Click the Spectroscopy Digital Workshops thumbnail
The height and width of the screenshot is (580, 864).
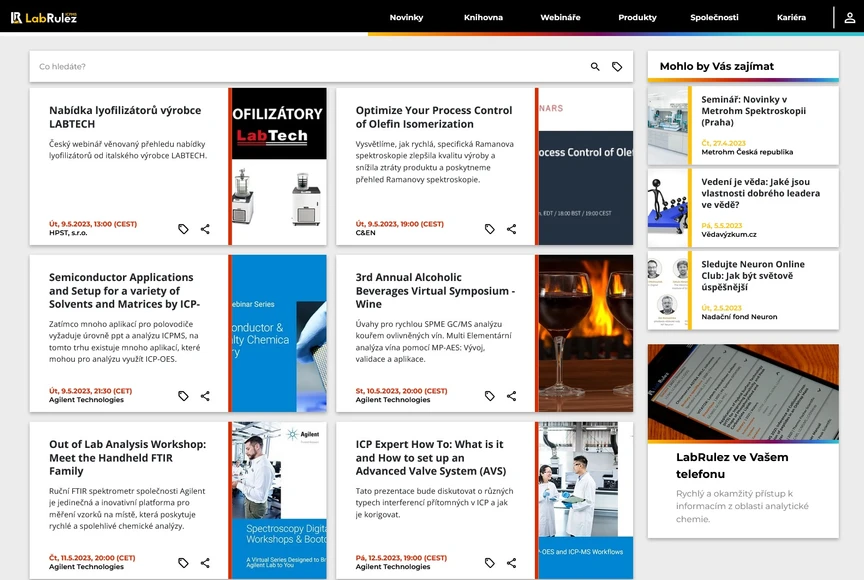coord(279,500)
